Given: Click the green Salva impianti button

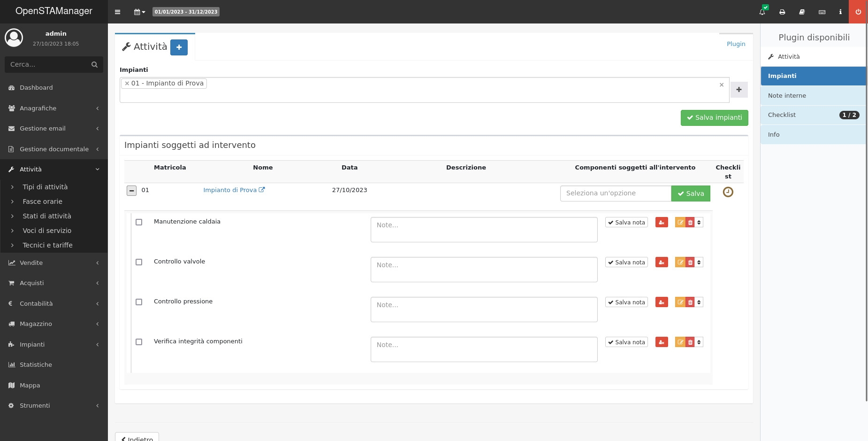Looking at the screenshot, I should [x=714, y=118].
